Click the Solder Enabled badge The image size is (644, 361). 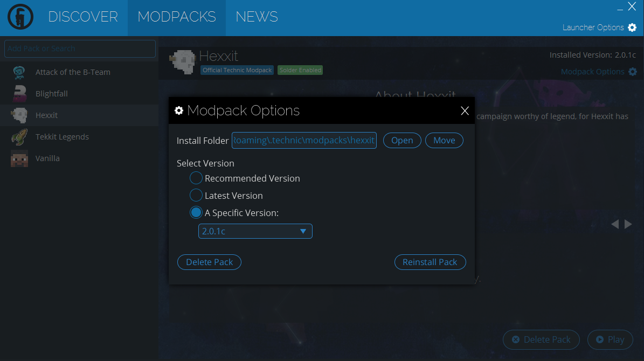point(300,70)
